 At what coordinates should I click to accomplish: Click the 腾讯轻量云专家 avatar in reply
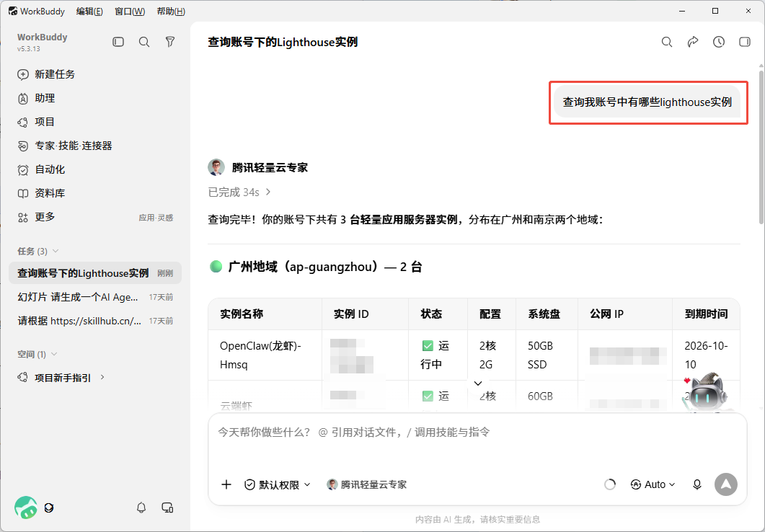[216, 167]
